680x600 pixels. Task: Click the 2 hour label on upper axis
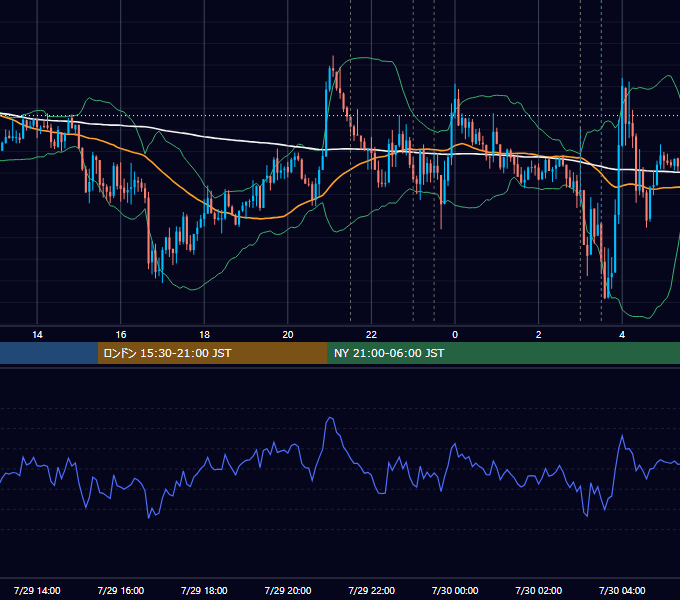[539, 335]
